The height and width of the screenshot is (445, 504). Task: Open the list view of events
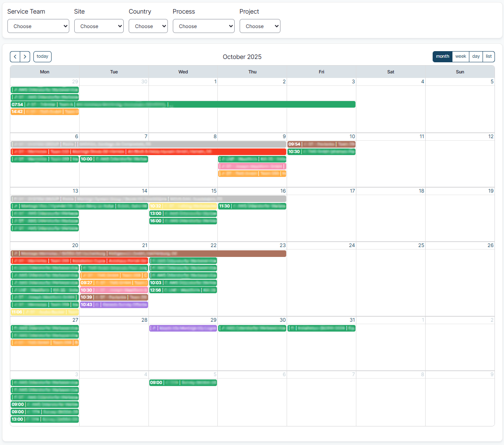click(489, 56)
